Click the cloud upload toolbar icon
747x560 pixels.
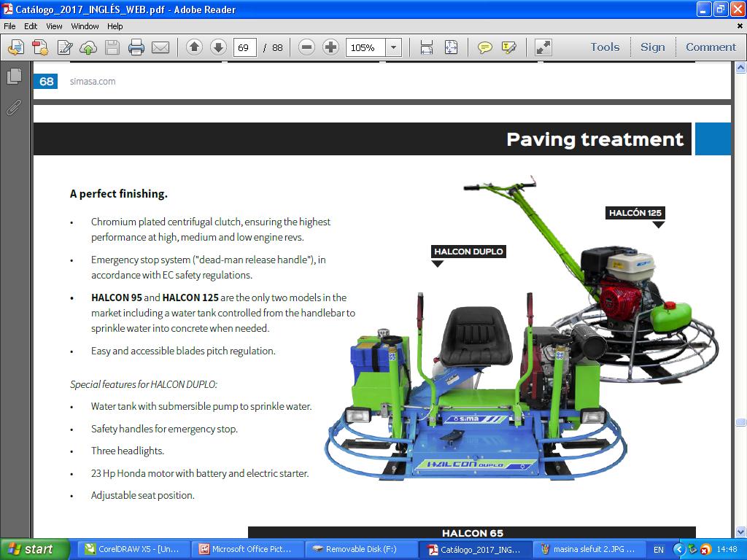point(88,47)
